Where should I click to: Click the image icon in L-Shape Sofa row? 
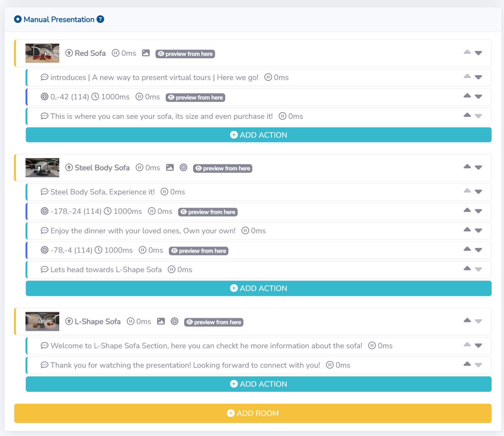[x=161, y=321]
